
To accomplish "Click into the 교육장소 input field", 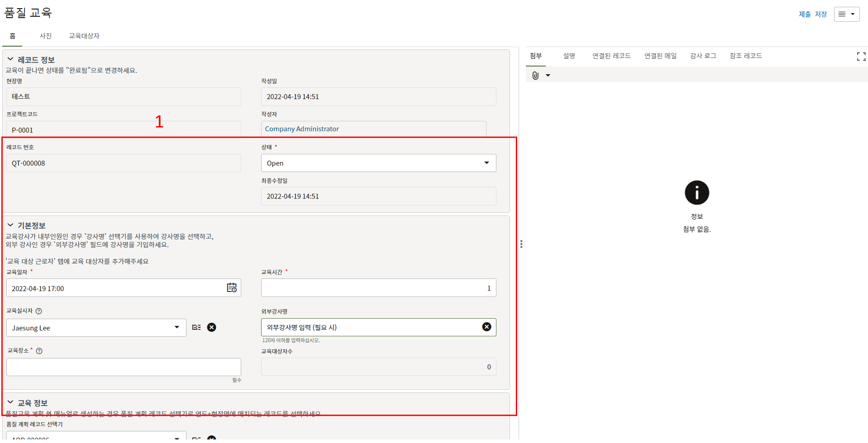I will click(x=123, y=367).
